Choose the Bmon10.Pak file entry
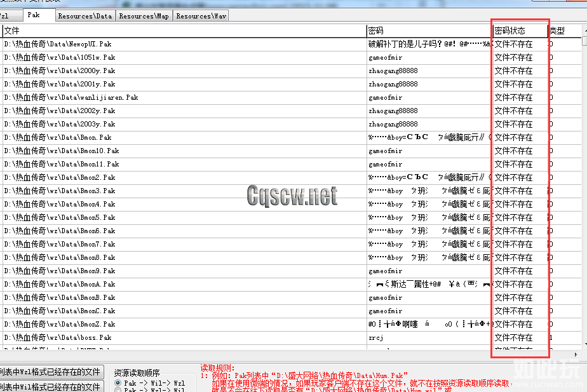This screenshot has height=392, width=587. point(62,151)
